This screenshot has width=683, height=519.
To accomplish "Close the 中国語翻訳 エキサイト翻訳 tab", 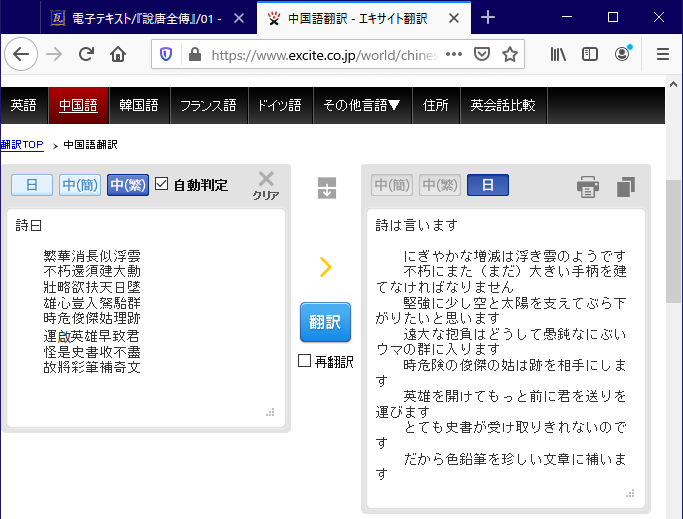I will tap(454, 18).
